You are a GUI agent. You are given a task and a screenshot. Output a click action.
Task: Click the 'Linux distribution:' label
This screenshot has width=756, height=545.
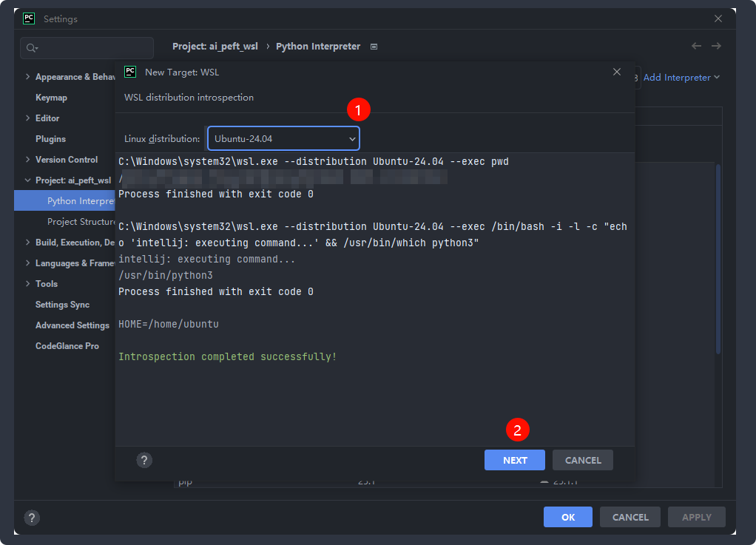coord(161,139)
